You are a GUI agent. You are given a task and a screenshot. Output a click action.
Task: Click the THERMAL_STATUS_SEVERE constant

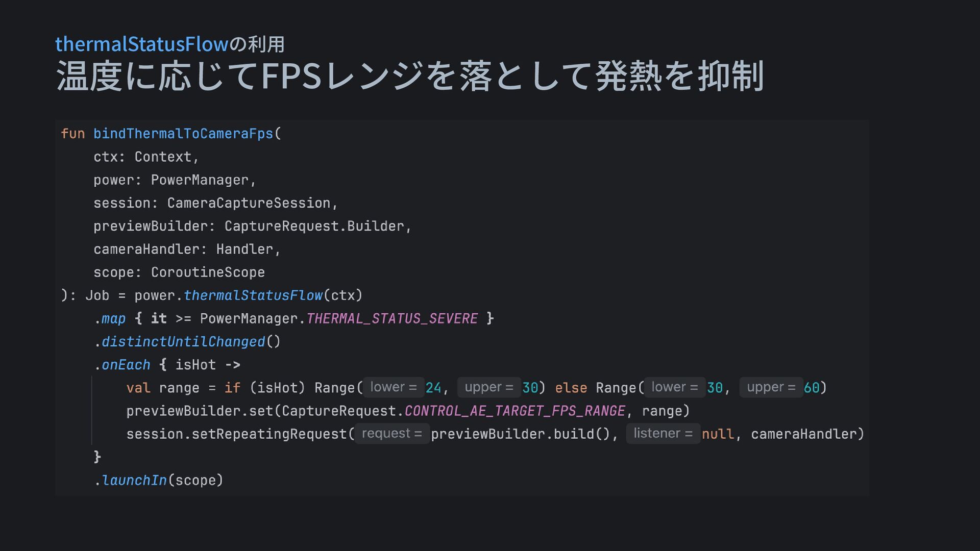(x=391, y=319)
